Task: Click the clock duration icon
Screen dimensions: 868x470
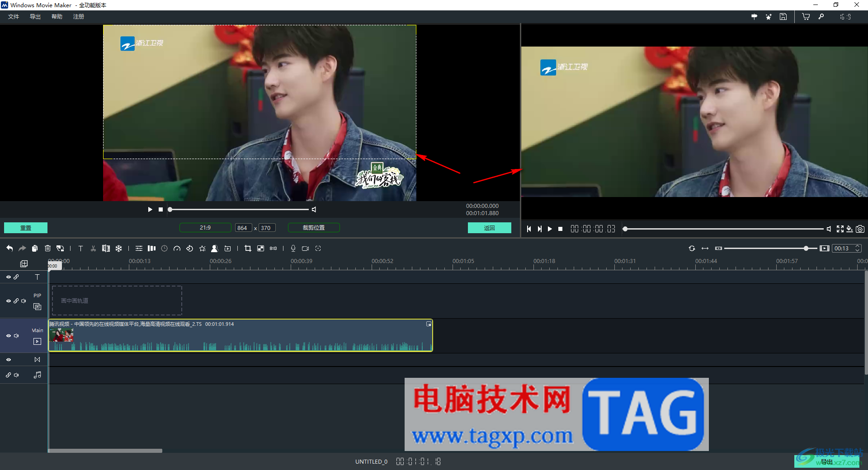Action: 164,249
